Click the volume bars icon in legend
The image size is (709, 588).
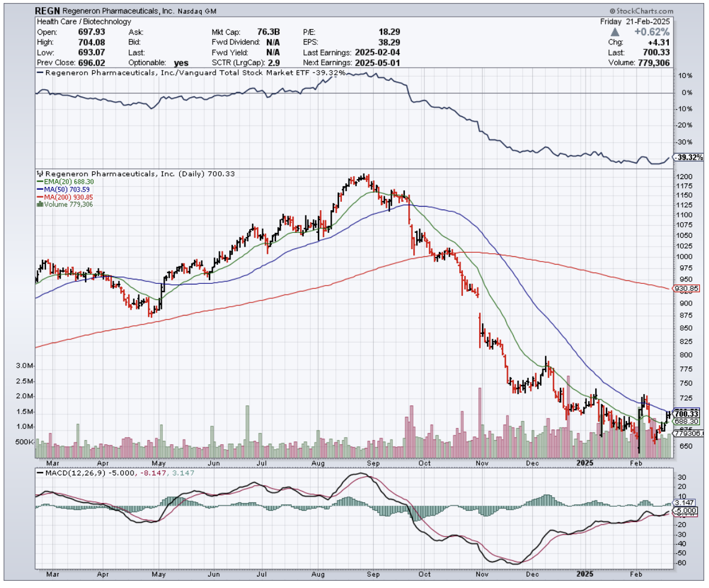click(40, 204)
